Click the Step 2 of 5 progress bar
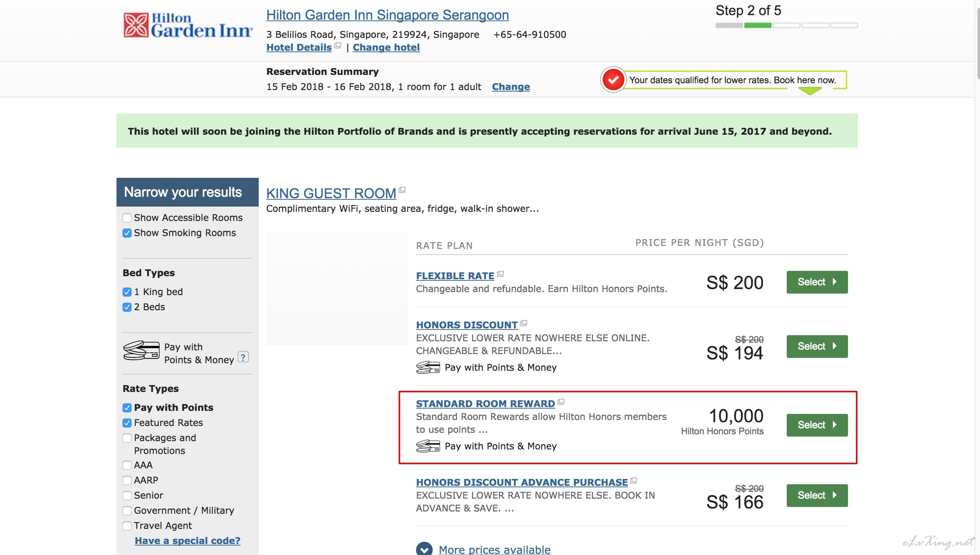 coord(786,25)
